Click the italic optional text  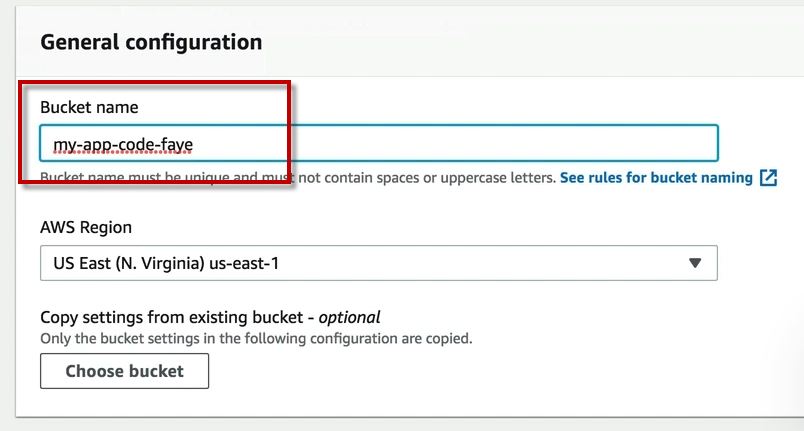pos(349,318)
